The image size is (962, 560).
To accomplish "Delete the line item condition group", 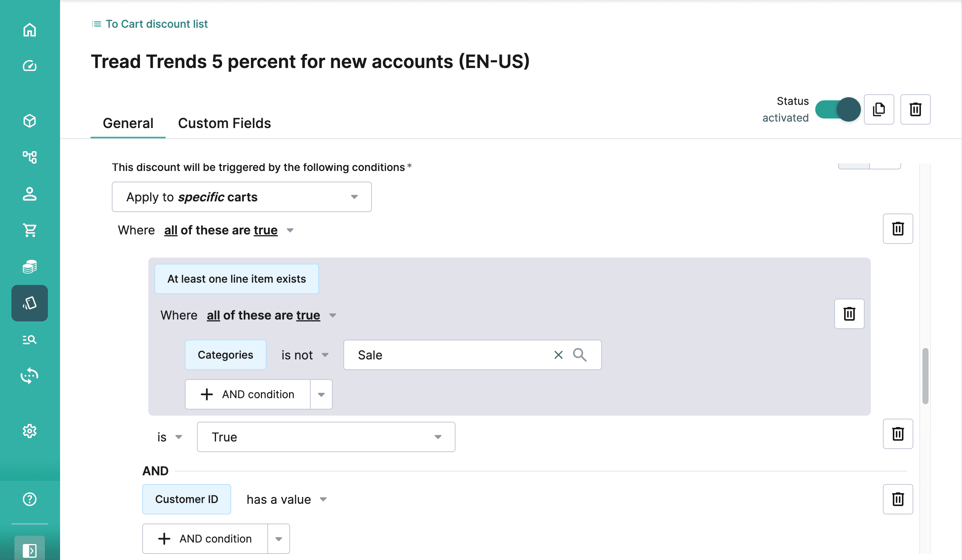I will pyautogui.click(x=849, y=313).
